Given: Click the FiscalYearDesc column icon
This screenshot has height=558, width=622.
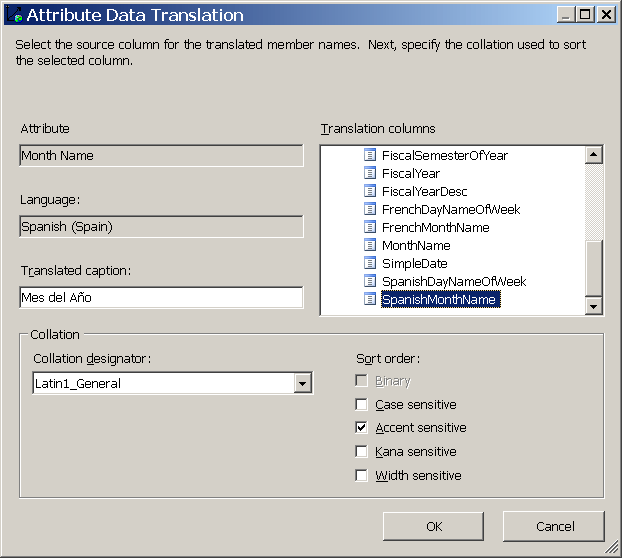Looking at the screenshot, I should 370,191.
